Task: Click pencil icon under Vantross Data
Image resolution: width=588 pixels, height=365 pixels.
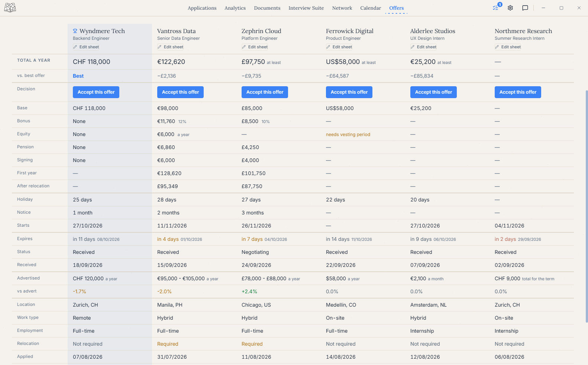Action: click(159, 47)
